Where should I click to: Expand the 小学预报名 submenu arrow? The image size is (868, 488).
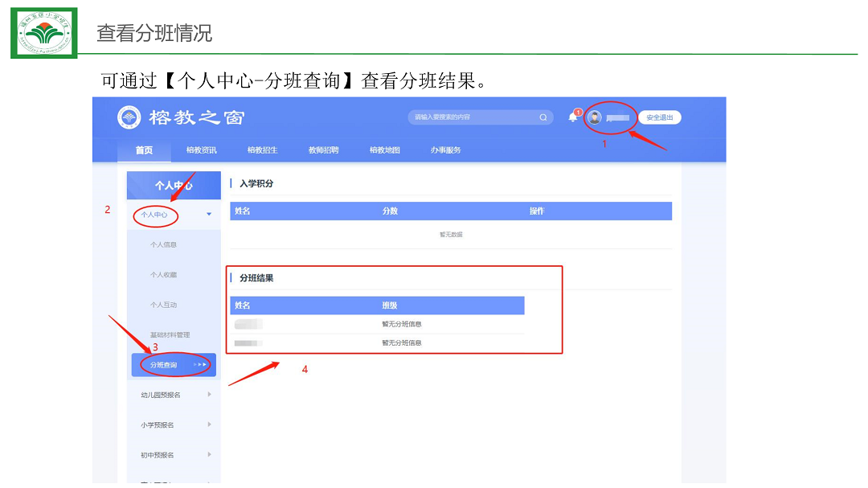(x=209, y=424)
